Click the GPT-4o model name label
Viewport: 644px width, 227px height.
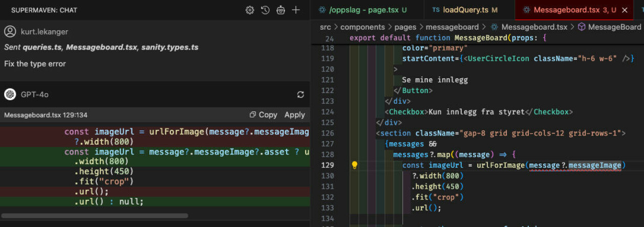[x=35, y=95]
